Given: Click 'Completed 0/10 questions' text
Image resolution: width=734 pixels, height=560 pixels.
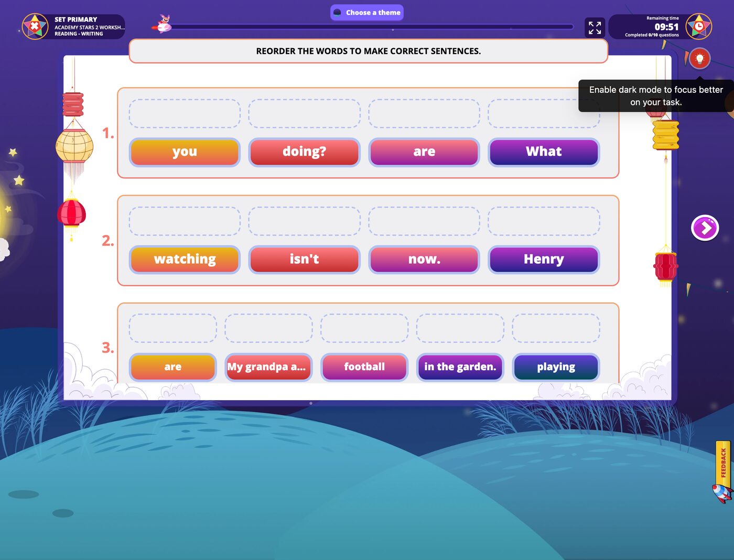Looking at the screenshot, I should [652, 35].
